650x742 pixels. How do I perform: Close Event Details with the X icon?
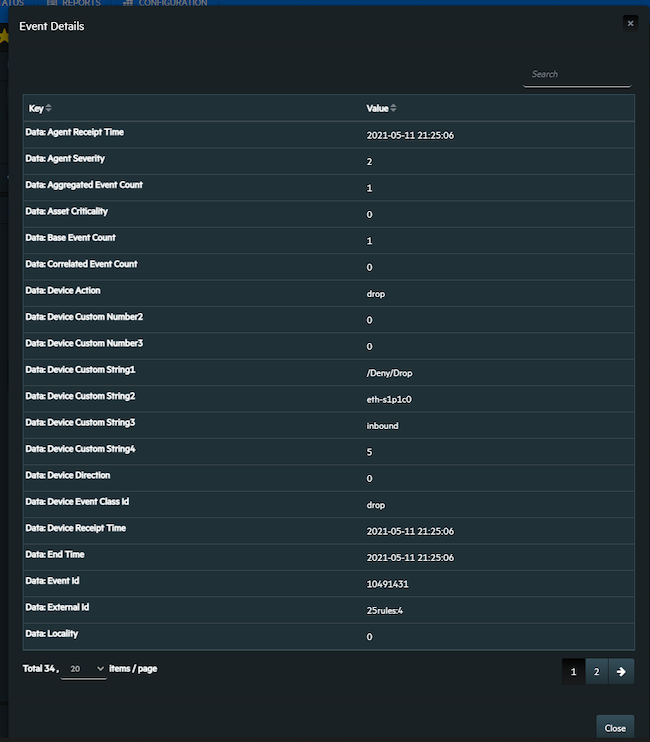pyautogui.click(x=629, y=23)
